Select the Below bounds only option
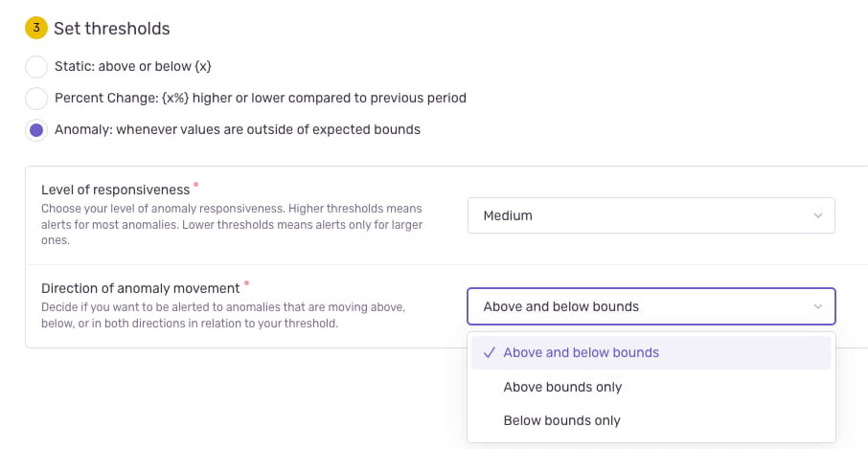This screenshot has width=868, height=449. [561, 420]
